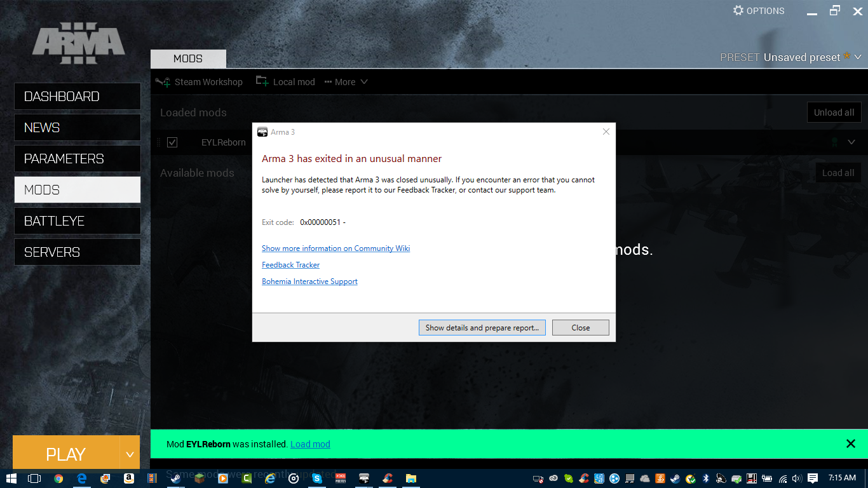Image resolution: width=868 pixels, height=488 pixels.
Task: Select MODS in sidebar
Action: point(78,190)
